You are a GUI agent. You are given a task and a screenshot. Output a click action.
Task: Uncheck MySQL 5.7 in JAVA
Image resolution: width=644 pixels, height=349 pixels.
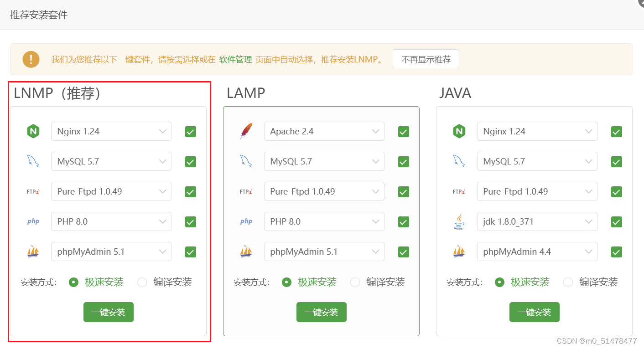[617, 162]
